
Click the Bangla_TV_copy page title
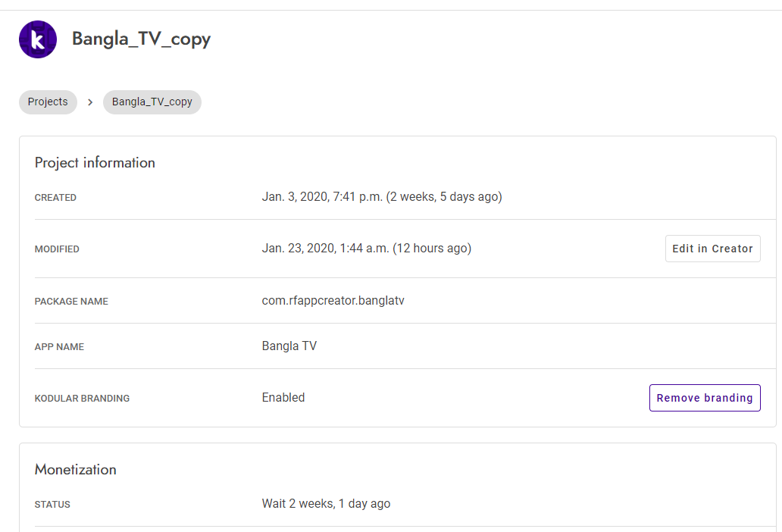click(141, 39)
